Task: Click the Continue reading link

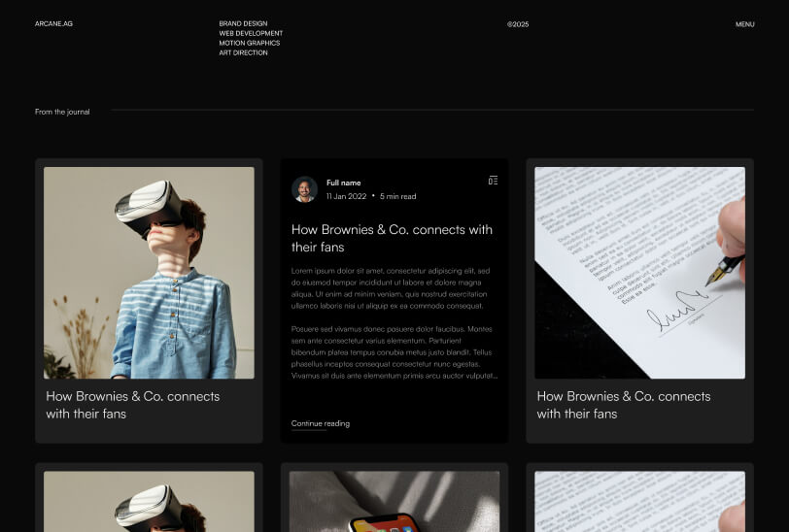Action: 320,423
